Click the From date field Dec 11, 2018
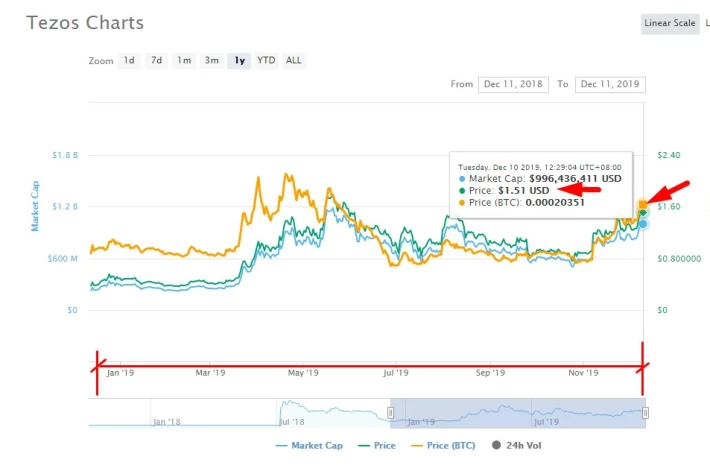The image size is (710, 471). (x=513, y=84)
